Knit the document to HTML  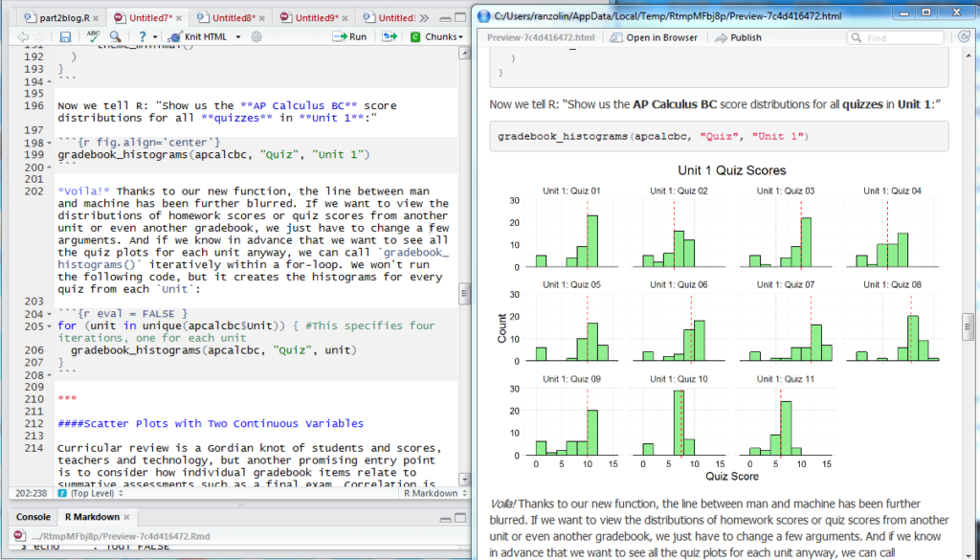(x=199, y=36)
